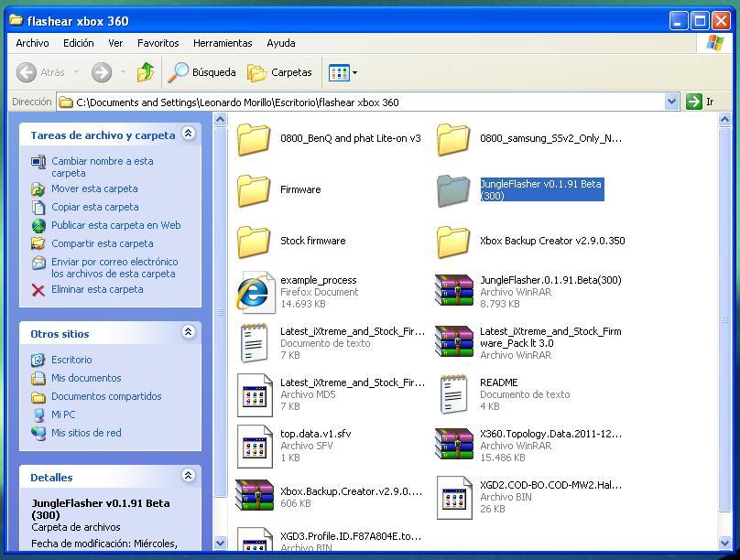Click Compartir esta carpeta
This screenshot has height=560, width=740.
click(102, 243)
